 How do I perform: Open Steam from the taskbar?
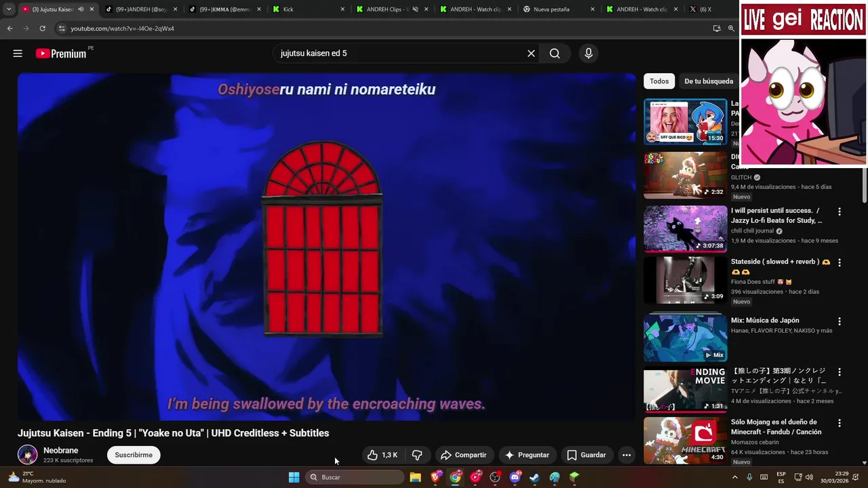point(535,477)
